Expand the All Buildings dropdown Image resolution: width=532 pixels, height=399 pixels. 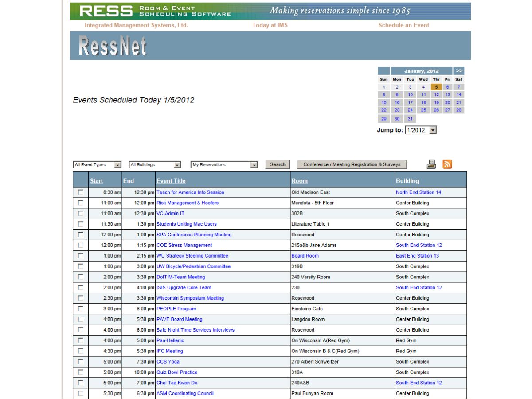point(155,165)
